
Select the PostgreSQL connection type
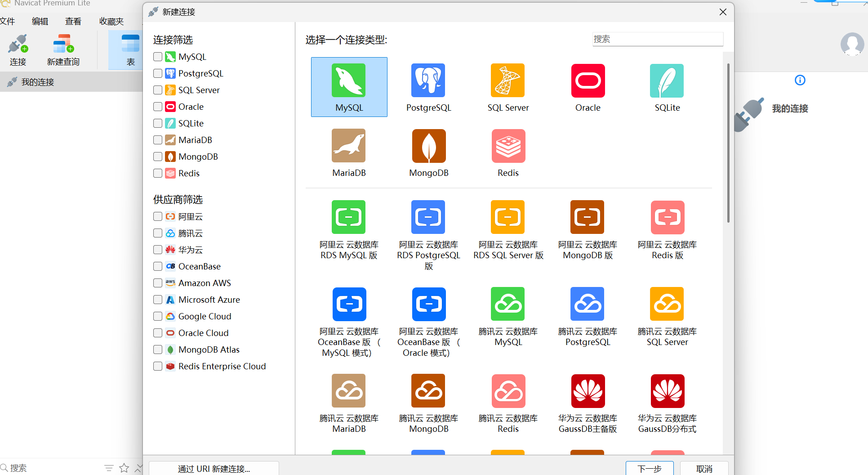428,86
